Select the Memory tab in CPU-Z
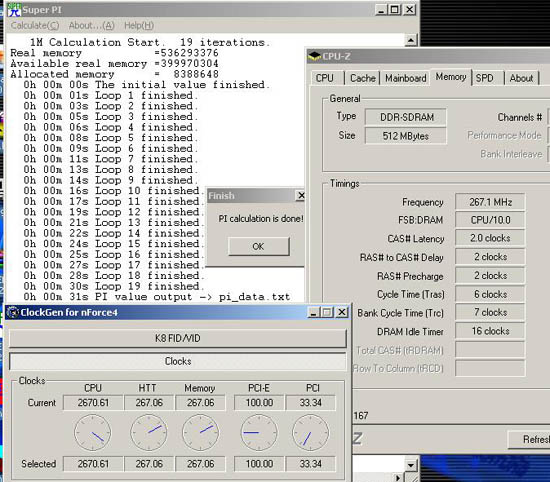 tap(451, 77)
